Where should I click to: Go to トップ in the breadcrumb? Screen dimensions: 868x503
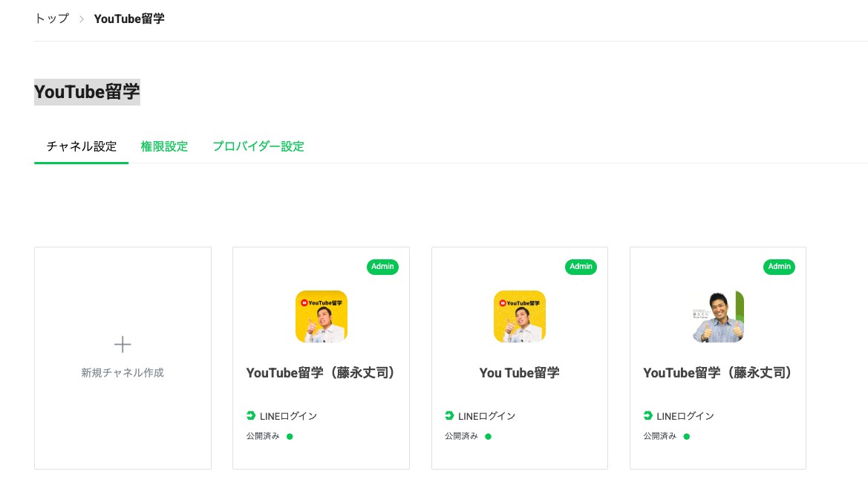pyautogui.click(x=52, y=19)
